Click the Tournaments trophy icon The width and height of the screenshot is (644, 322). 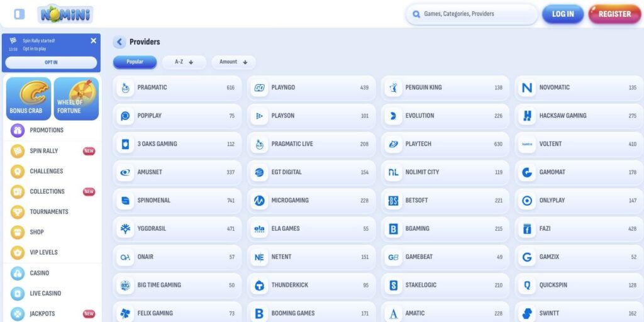click(18, 212)
